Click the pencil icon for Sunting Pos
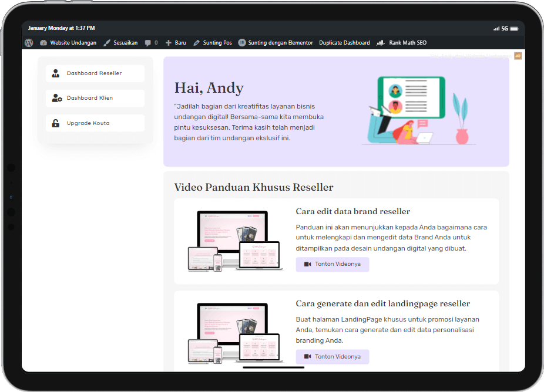The image size is (544, 392). (196, 43)
